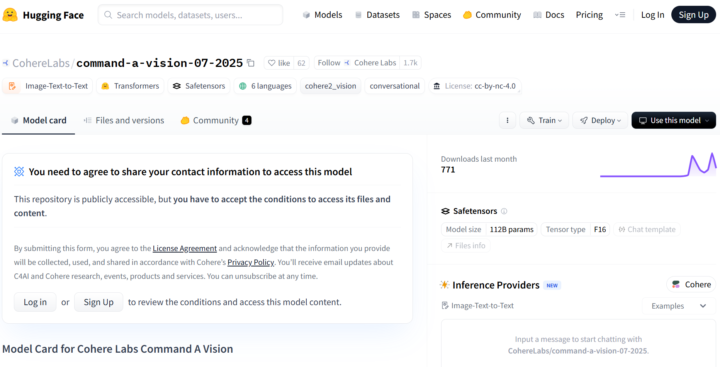Focus the search models input field

pos(191,15)
